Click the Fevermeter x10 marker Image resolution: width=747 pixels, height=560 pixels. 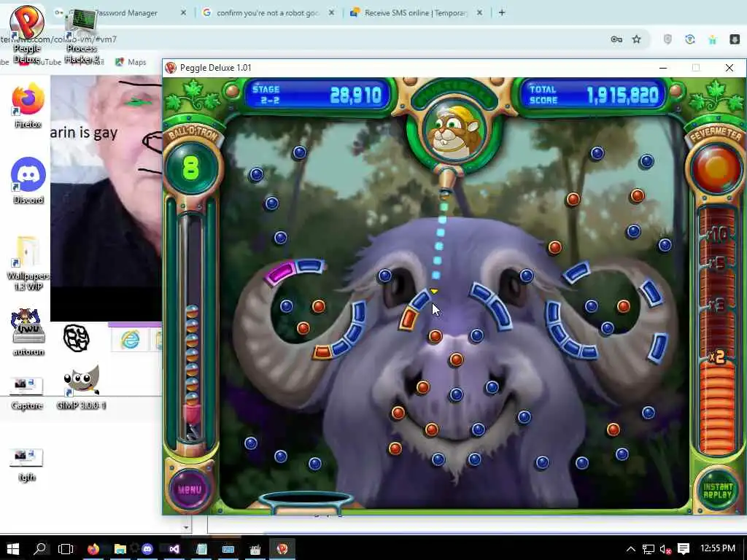tap(717, 235)
